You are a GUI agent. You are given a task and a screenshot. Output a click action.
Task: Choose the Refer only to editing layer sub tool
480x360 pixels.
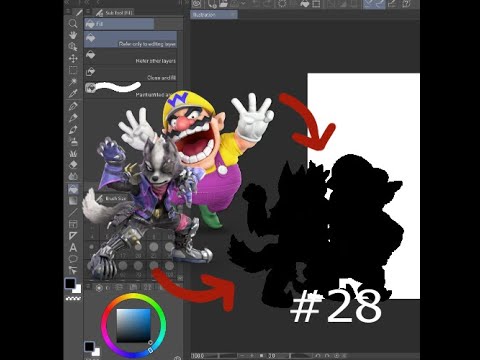130,40
